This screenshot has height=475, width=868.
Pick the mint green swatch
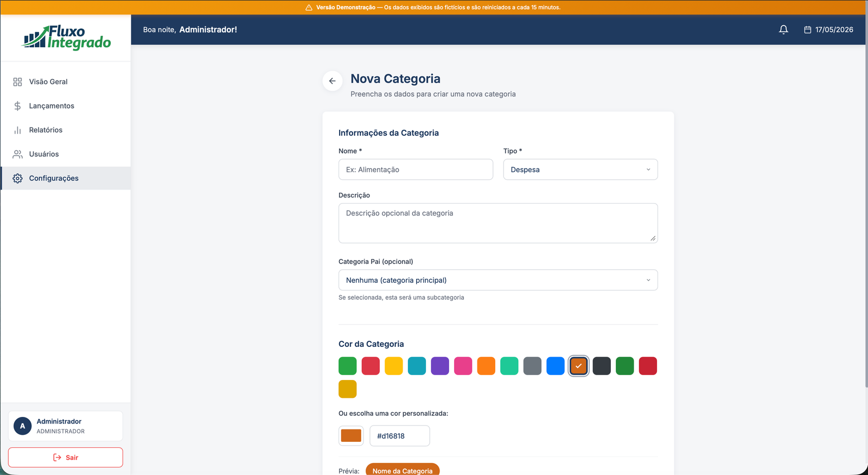pyautogui.click(x=509, y=366)
